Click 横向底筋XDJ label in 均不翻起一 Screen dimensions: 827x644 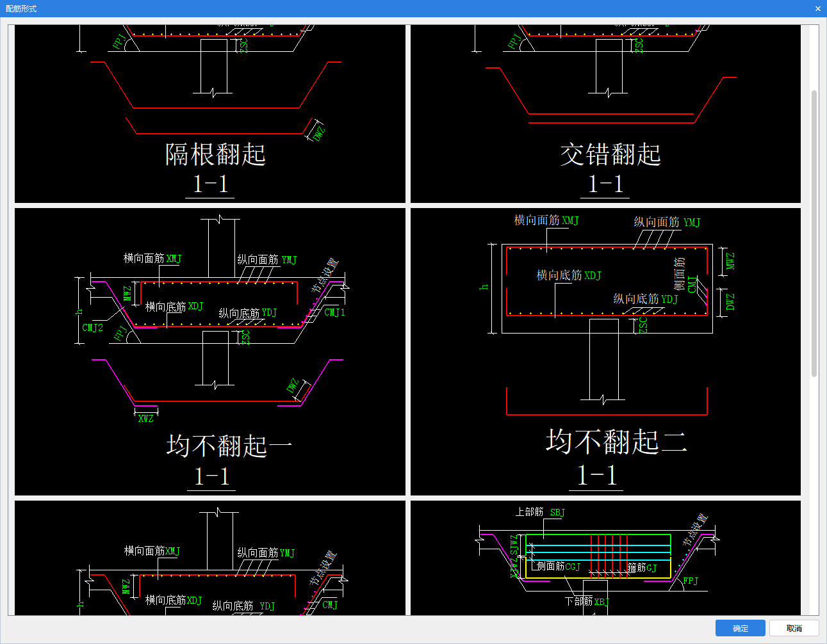point(174,307)
